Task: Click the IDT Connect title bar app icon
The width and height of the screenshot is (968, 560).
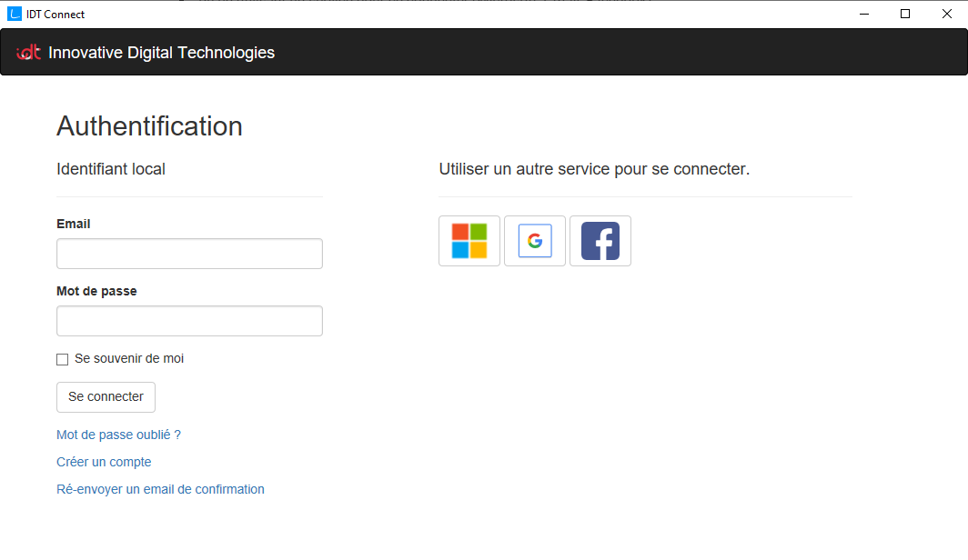Action: tap(15, 14)
